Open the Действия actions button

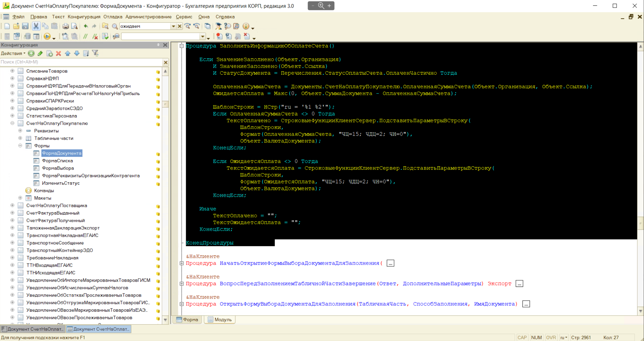13,54
